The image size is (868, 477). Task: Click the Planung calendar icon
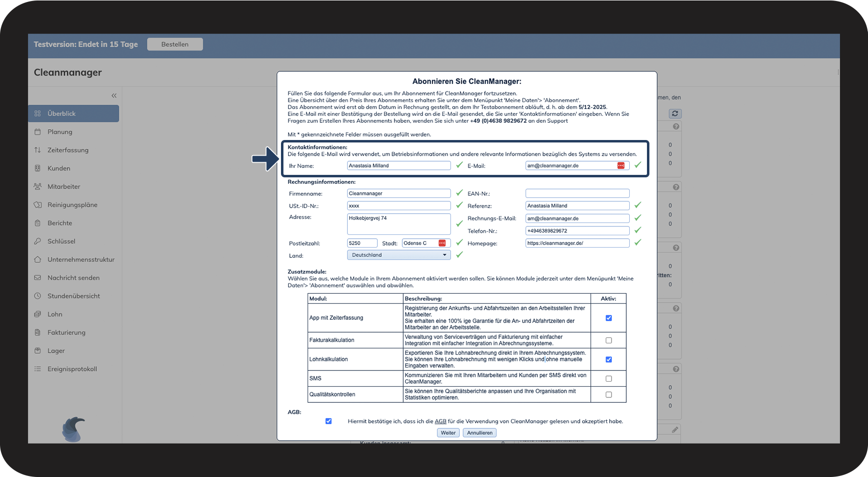click(37, 132)
